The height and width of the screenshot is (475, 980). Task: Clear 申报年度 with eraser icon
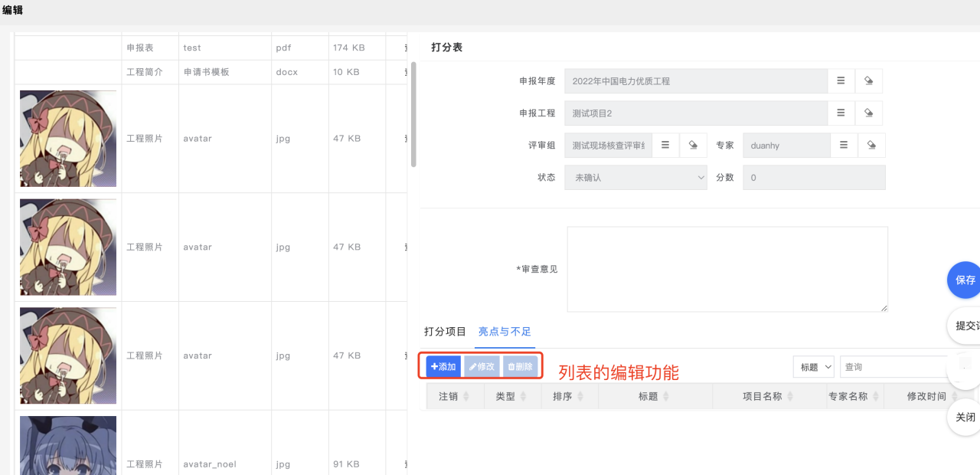coord(868,80)
